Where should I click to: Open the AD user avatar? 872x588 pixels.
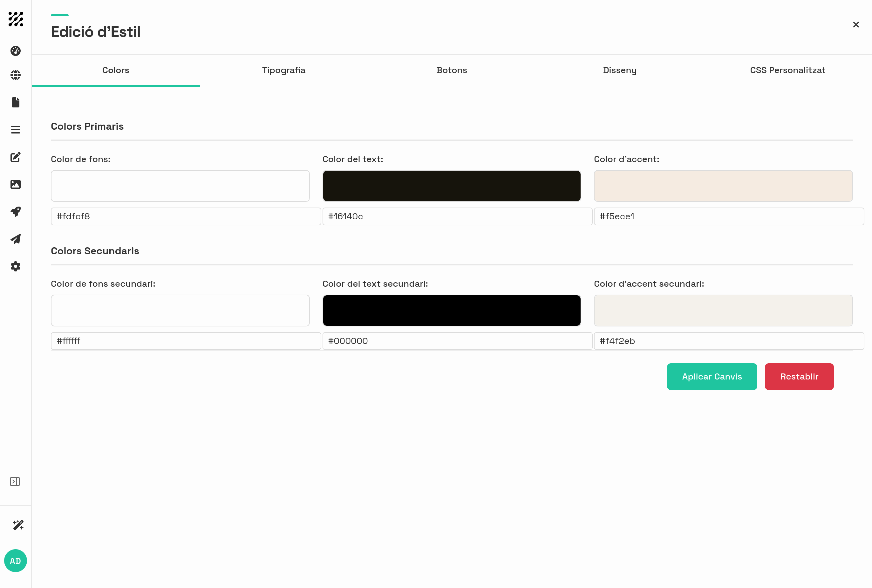(x=15, y=561)
